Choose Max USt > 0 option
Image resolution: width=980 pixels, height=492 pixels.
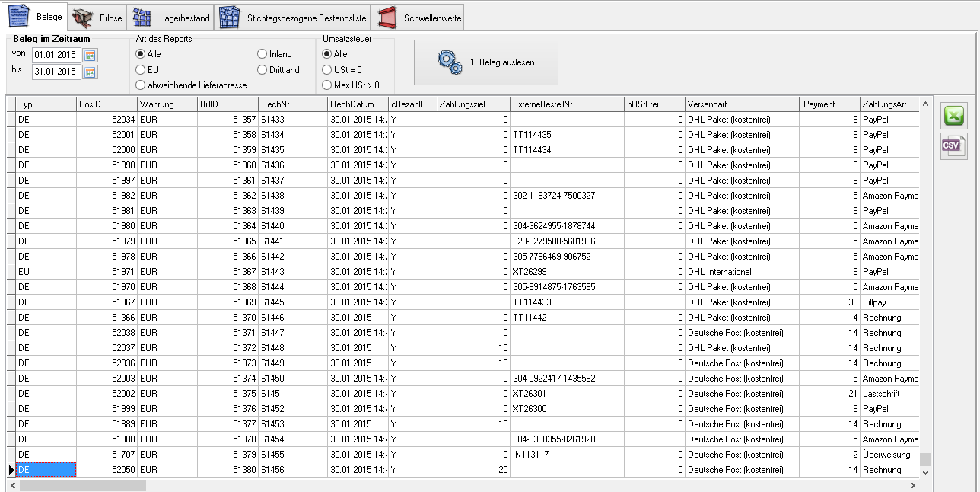[x=327, y=85]
